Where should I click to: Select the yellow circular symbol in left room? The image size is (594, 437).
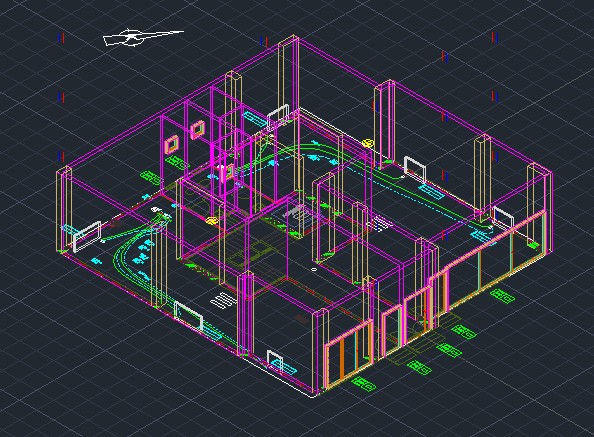pos(211,220)
